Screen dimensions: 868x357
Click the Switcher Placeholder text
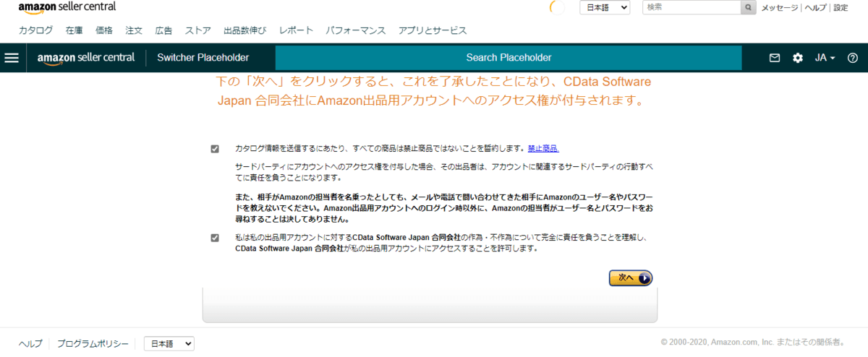pos(203,58)
